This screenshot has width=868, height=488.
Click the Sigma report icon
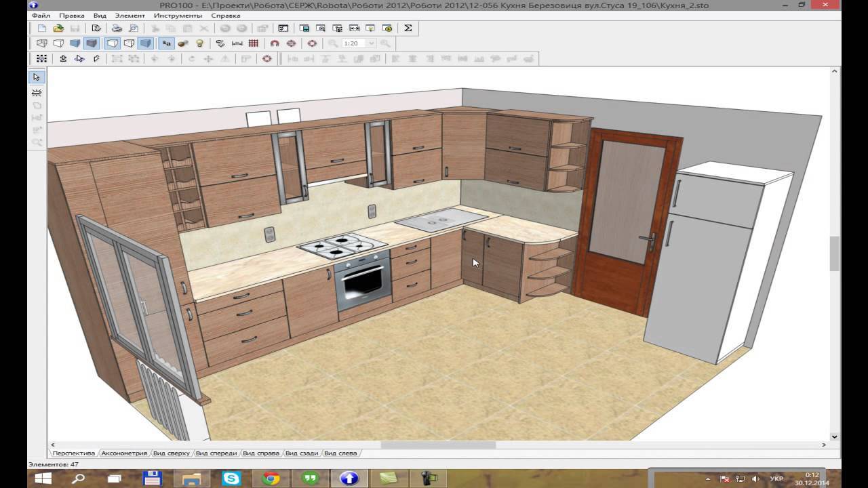(x=408, y=28)
